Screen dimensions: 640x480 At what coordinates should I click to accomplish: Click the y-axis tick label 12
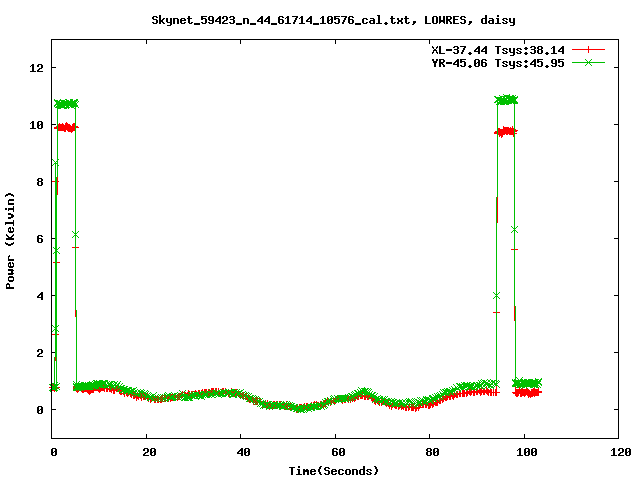36,68
